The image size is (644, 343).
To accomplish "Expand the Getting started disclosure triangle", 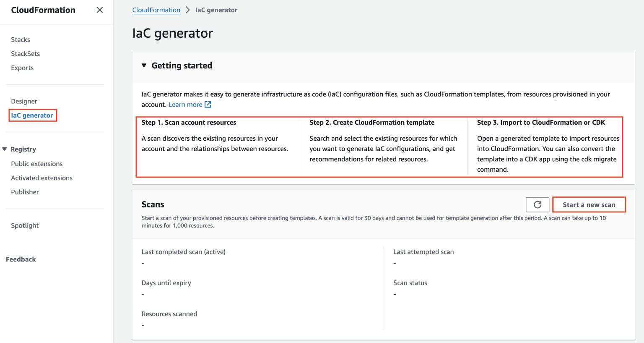I will 144,65.
